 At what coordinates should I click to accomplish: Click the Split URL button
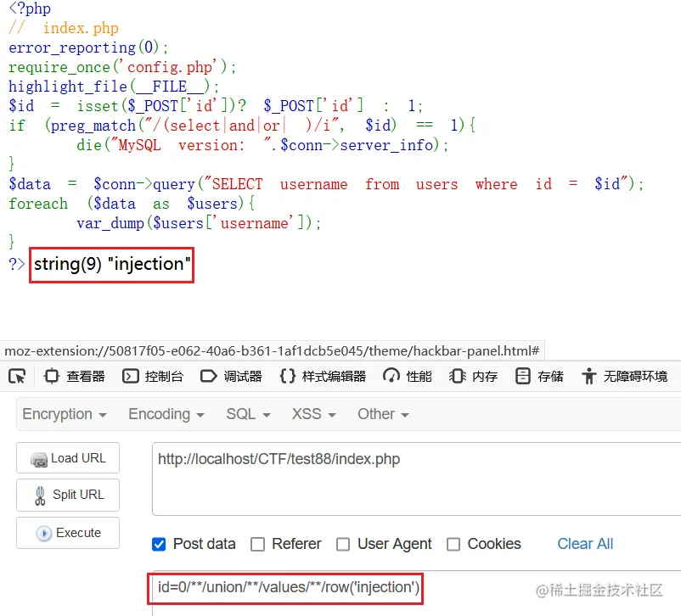point(68,495)
